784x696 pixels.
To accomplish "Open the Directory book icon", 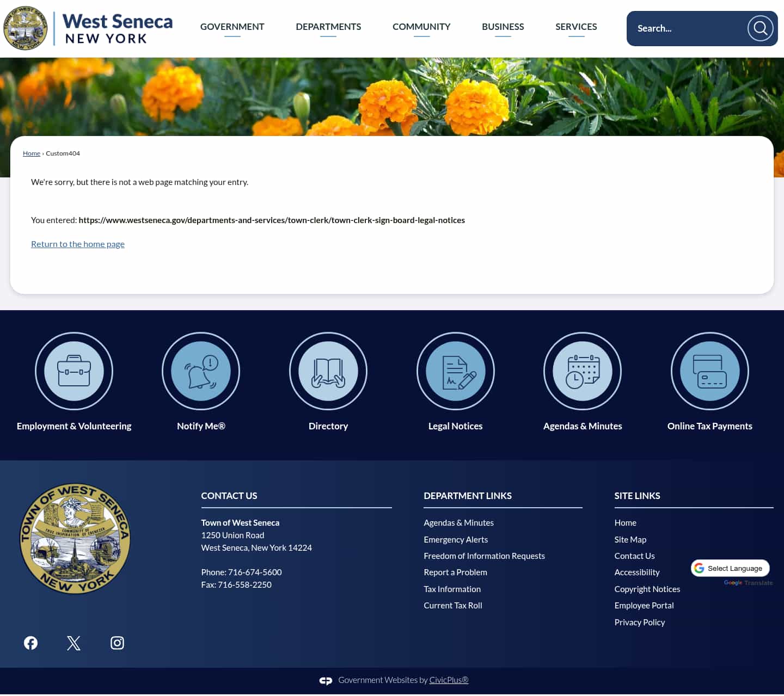I will (x=328, y=371).
